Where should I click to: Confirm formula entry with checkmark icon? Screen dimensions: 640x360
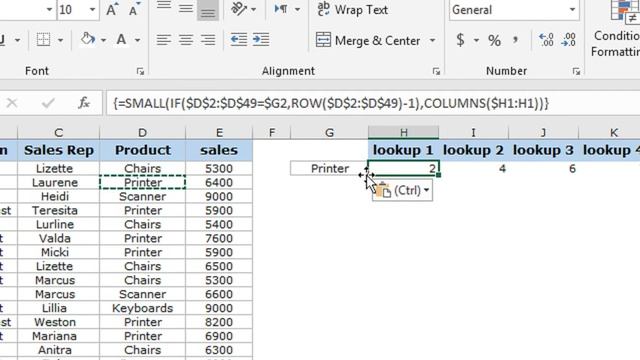coord(48,103)
